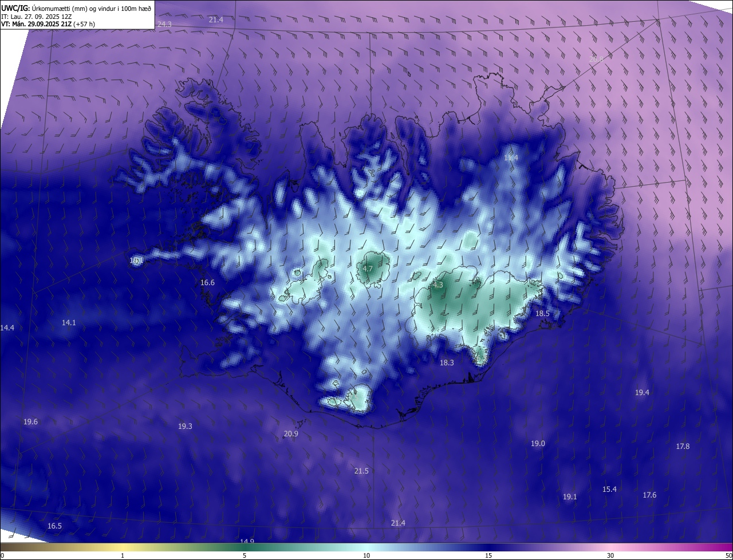Click the 14.9 value above the color bar

coord(247,541)
